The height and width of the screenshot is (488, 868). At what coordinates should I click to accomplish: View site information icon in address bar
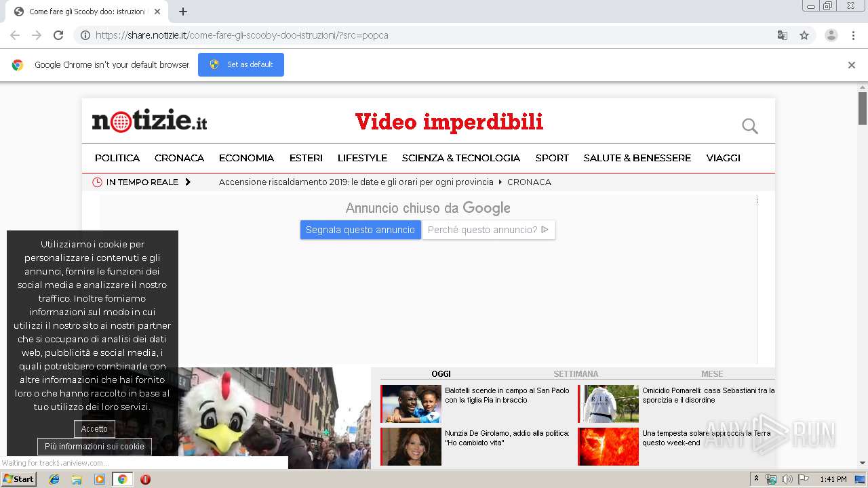click(85, 35)
